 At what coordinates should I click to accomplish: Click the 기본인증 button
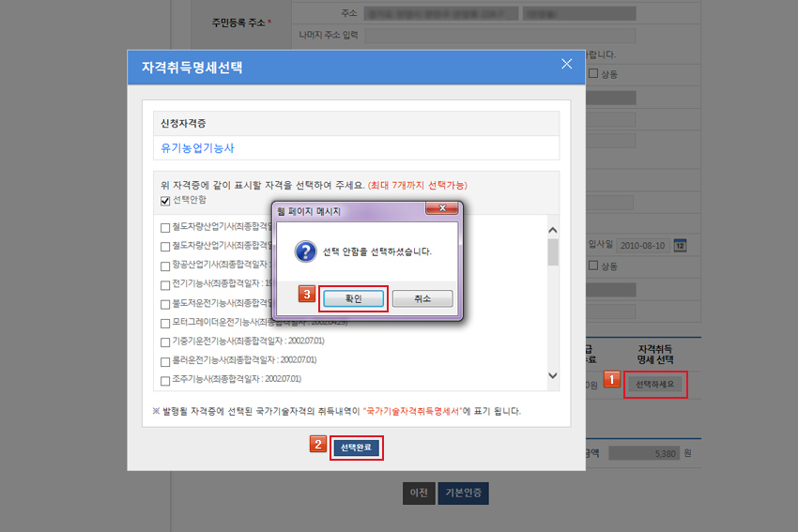(463, 493)
